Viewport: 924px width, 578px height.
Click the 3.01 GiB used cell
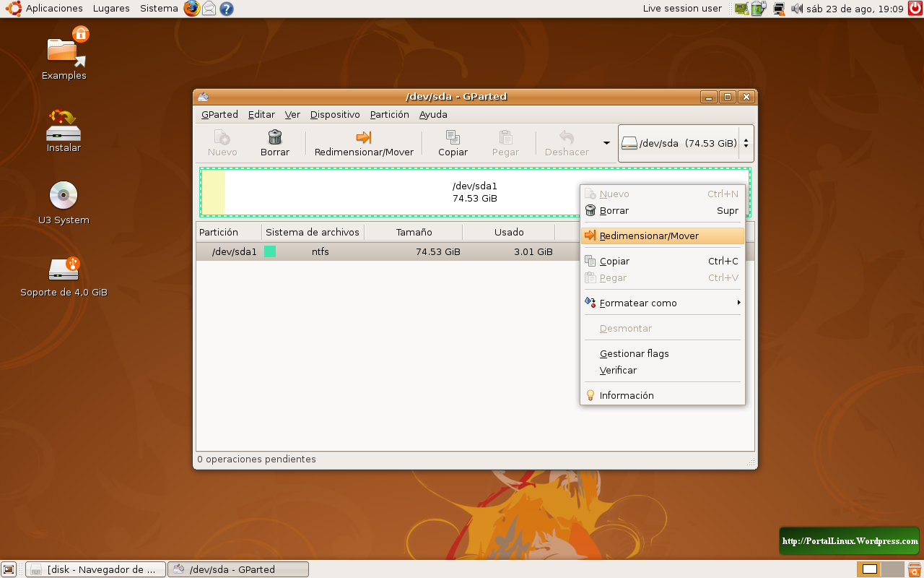(533, 251)
